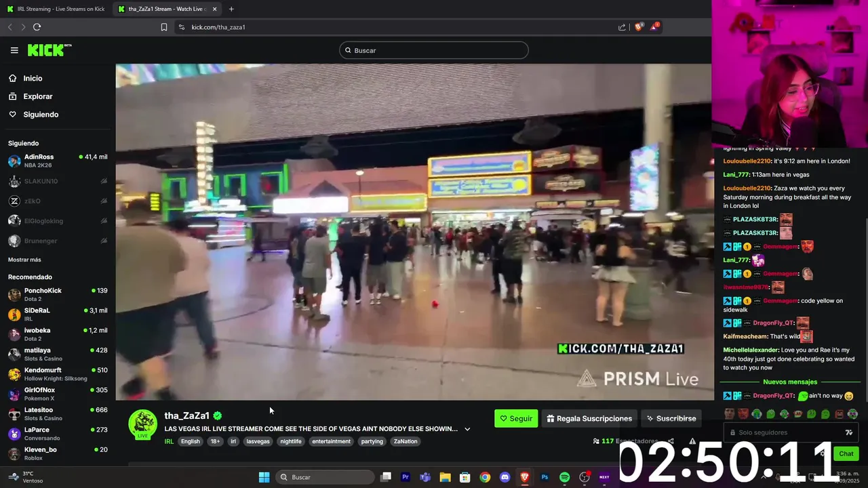Viewport: 868px width, 488px height.
Task: Open the weather widget 31°C Ventoso
Action: tap(27, 477)
